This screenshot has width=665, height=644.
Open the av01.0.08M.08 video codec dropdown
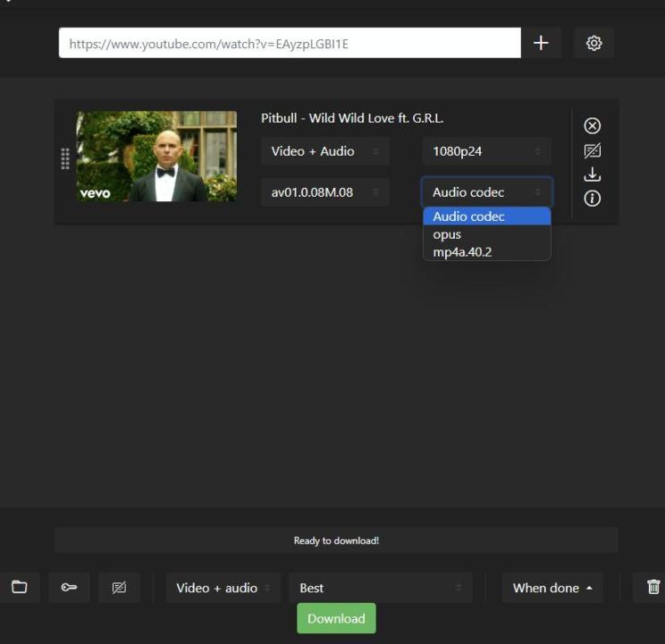(x=324, y=192)
